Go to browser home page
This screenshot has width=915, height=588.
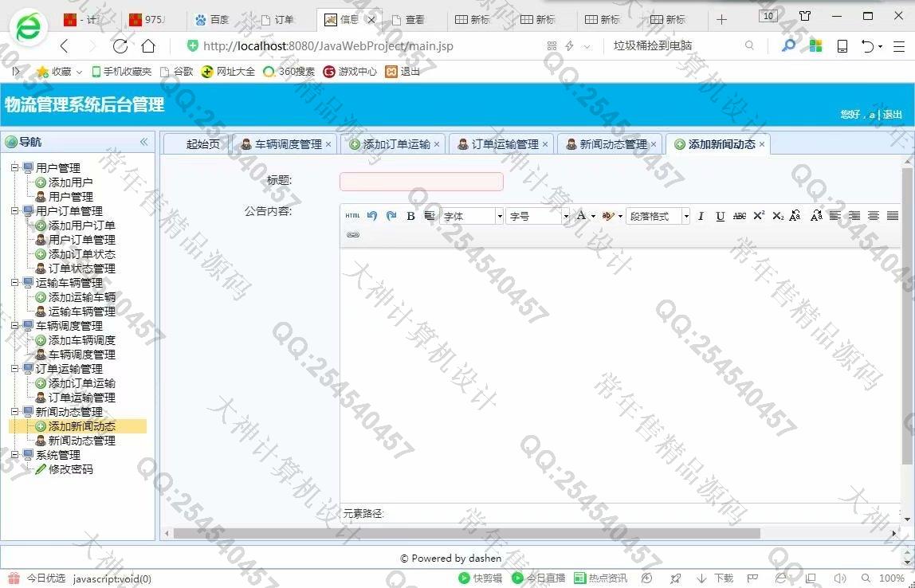(x=149, y=46)
